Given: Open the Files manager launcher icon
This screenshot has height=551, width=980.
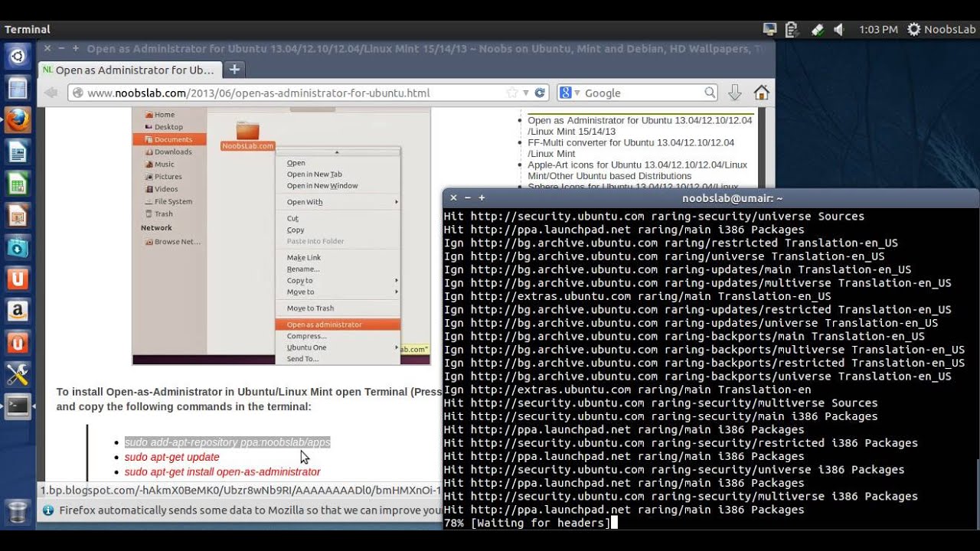Looking at the screenshot, I should (x=18, y=88).
